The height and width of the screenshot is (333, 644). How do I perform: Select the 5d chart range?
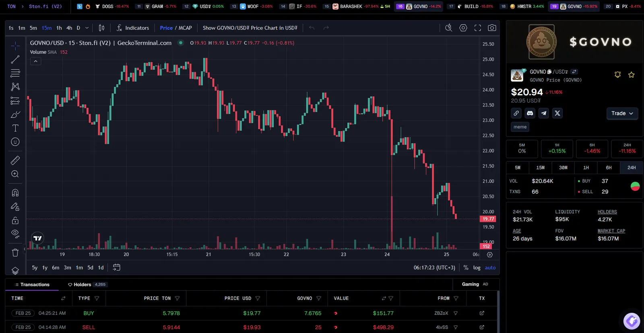91,267
